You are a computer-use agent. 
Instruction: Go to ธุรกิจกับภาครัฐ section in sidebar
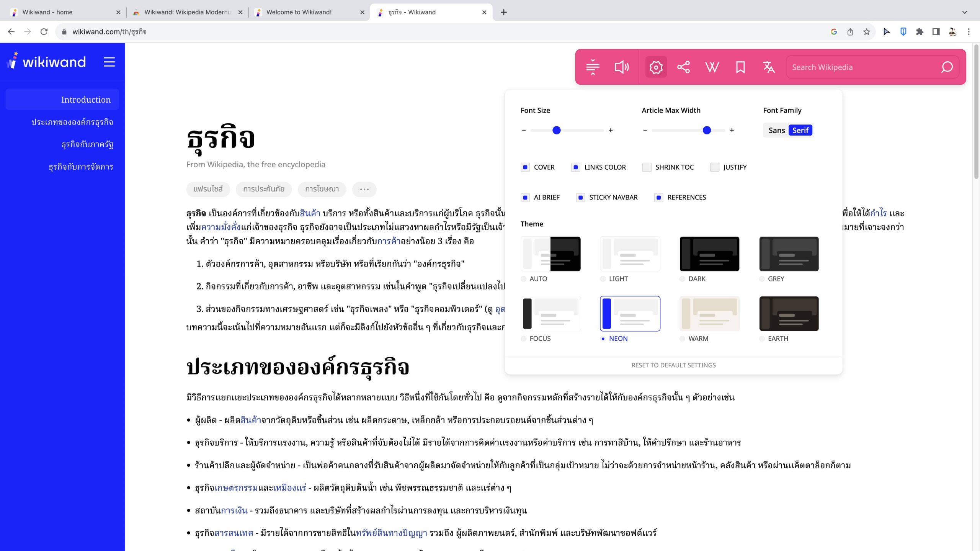point(87,144)
